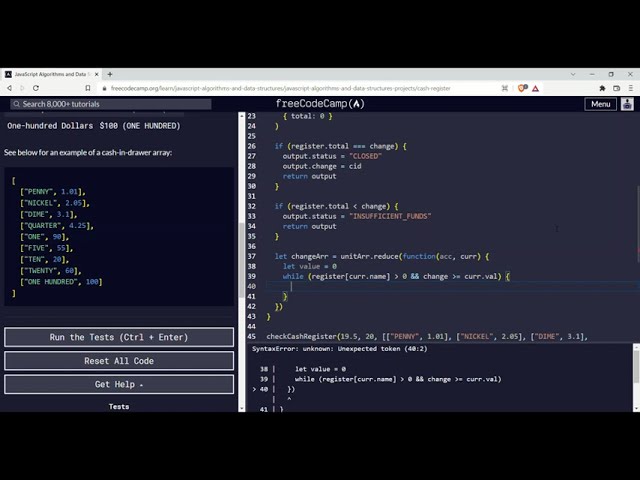This screenshot has width=640, height=480.
Task: Open the user profile avatar
Action: 627,104
